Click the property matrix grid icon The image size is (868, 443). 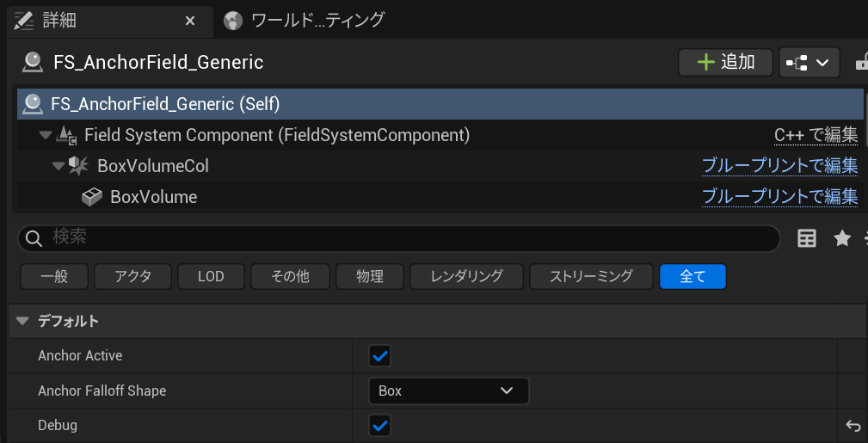[806, 239]
